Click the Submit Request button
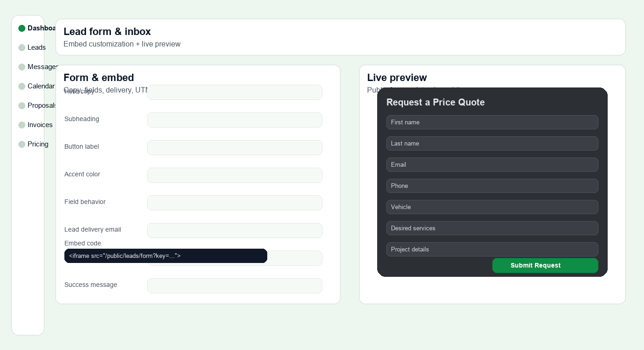Image resolution: width=644 pixels, height=350 pixels. coord(545,265)
